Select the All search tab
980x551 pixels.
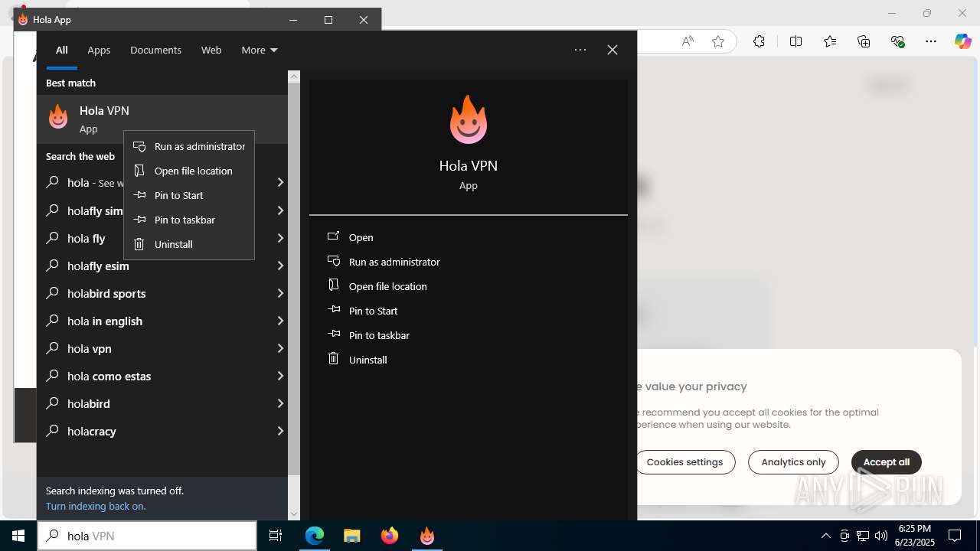pyautogui.click(x=62, y=50)
